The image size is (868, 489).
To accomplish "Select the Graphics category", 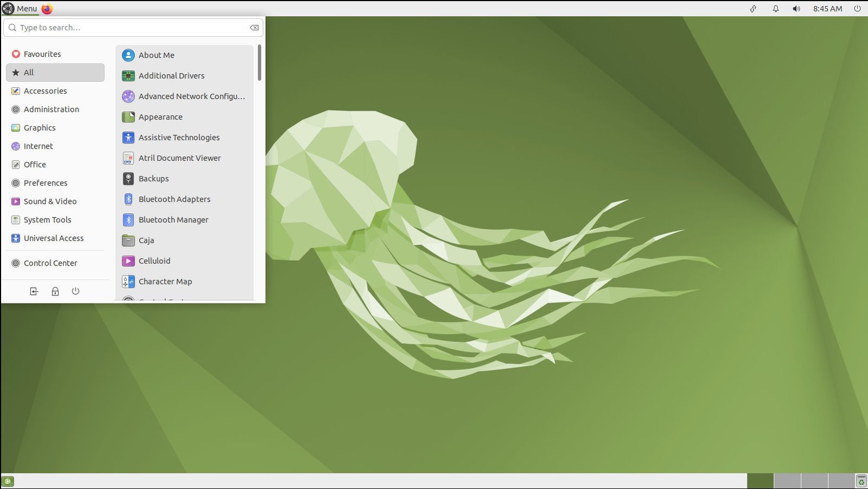I will point(40,128).
